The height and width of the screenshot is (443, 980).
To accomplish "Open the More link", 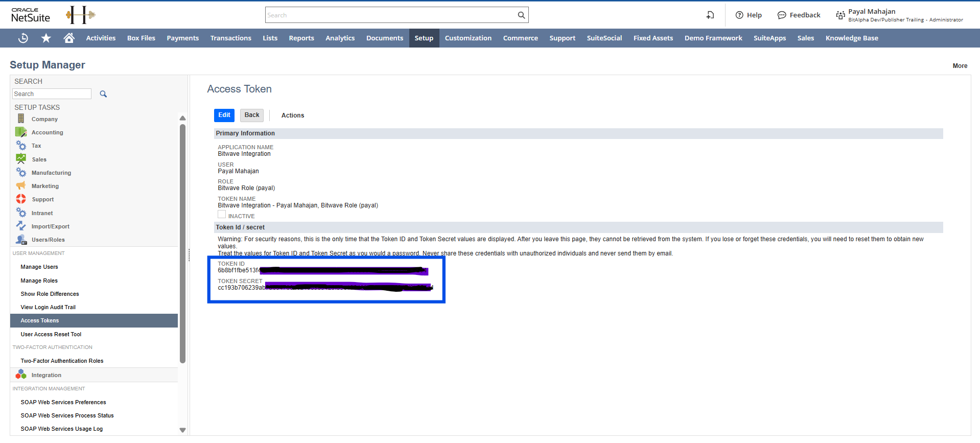I will 960,66.
